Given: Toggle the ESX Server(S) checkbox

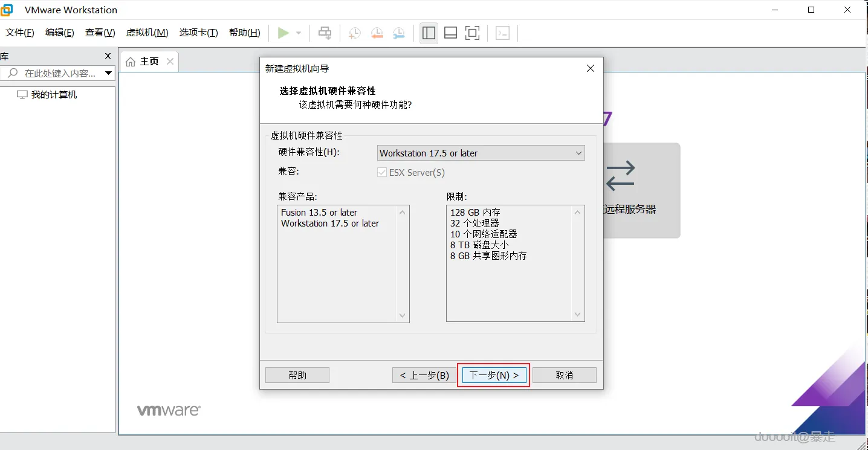Looking at the screenshot, I should (382, 172).
